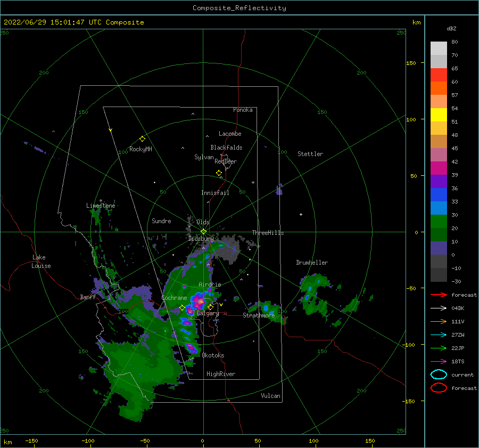The image size is (479, 448).
Task: Click the Blackfalds town label
Action: coord(226,148)
